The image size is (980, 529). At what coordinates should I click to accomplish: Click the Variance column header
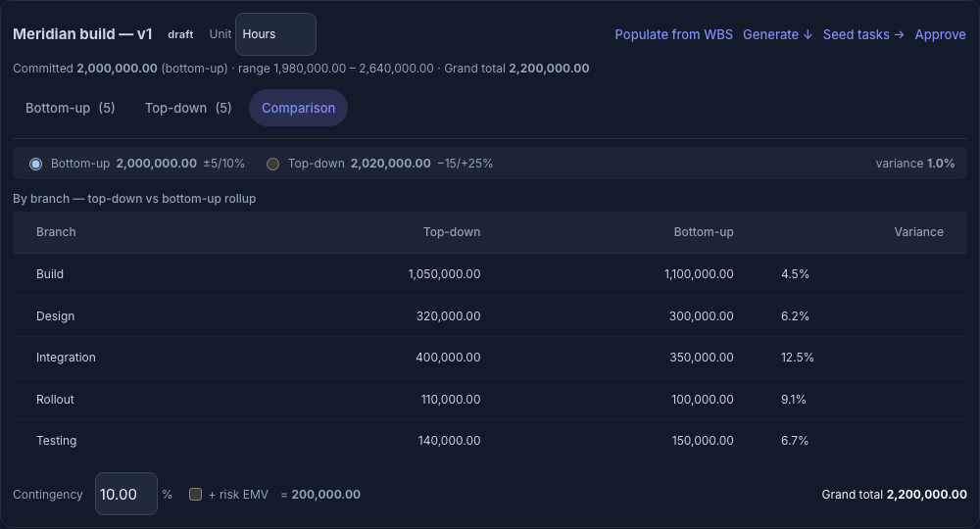[x=918, y=232]
